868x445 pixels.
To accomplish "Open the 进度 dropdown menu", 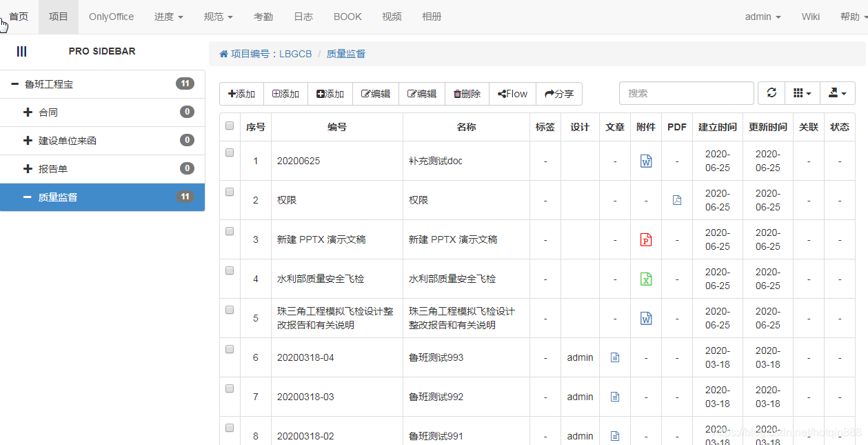I will [169, 17].
